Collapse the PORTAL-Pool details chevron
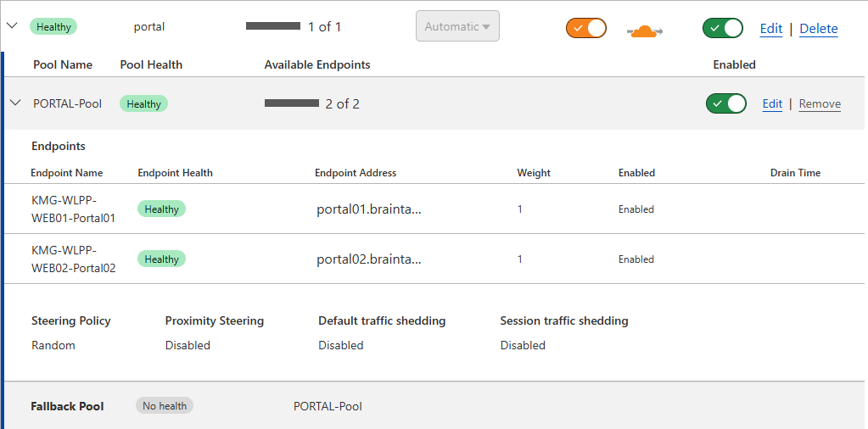868x429 pixels. coord(15,103)
